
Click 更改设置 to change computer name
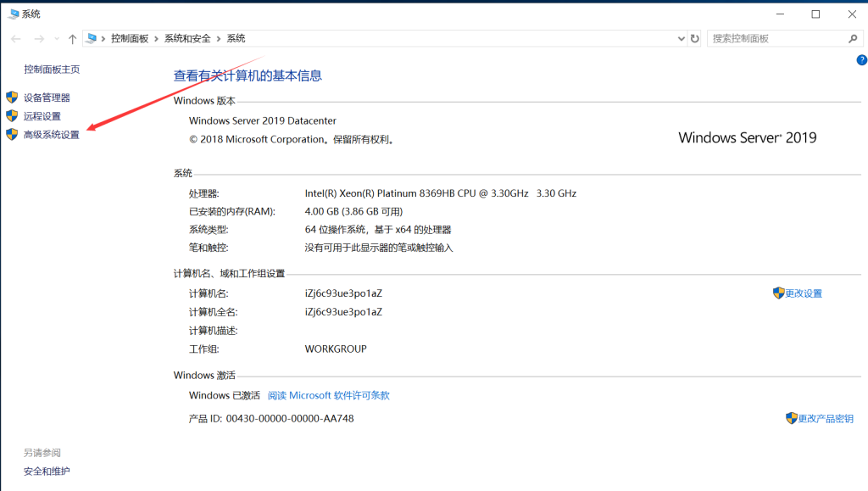(804, 293)
